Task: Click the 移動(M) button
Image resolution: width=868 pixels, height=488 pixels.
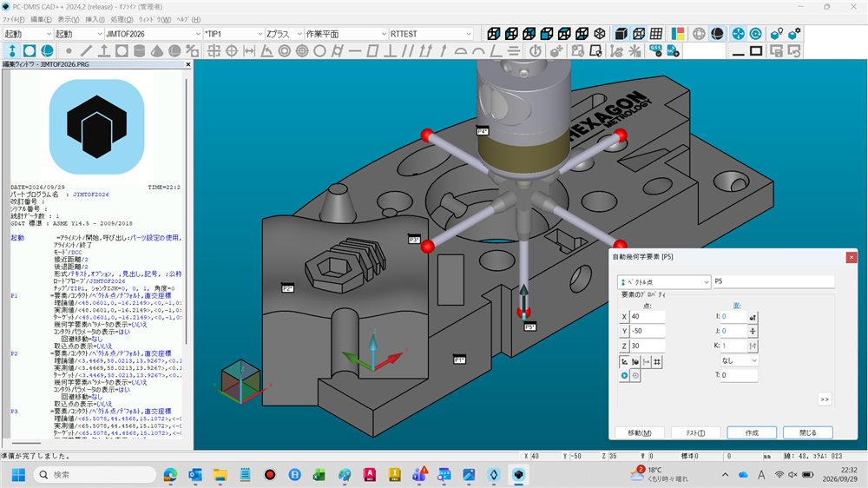Action: click(640, 432)
